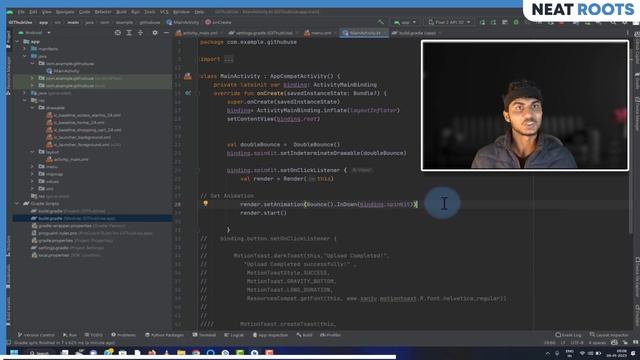Show hidden system tray icons chevron
This screenshot has width=640, height=360.
click(x=548, y=353)
